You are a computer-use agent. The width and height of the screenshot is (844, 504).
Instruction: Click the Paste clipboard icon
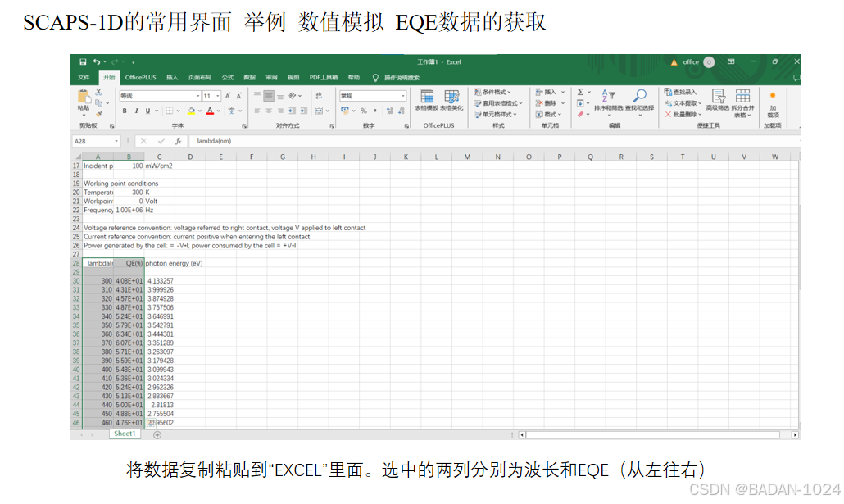pos(84,97)
